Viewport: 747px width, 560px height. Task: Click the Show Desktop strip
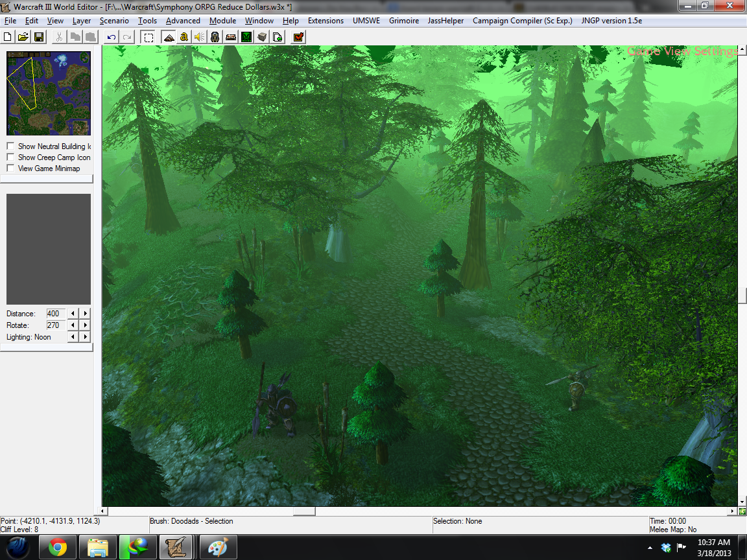pos(743,547)
